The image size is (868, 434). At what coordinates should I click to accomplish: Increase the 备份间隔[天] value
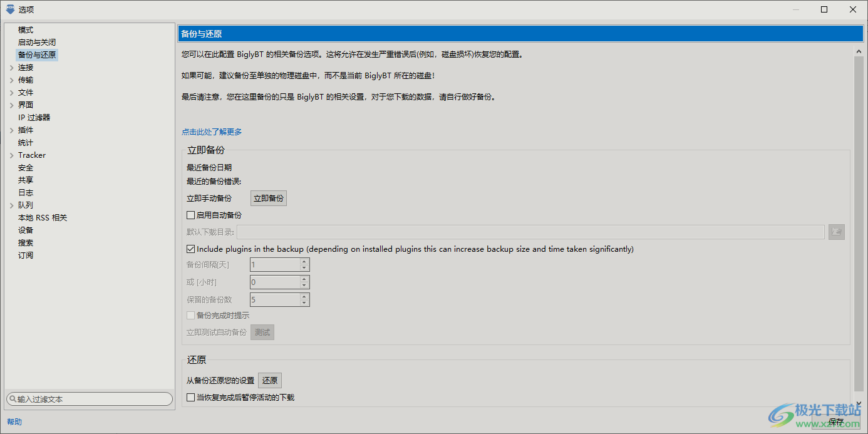[x=304, y=262]
